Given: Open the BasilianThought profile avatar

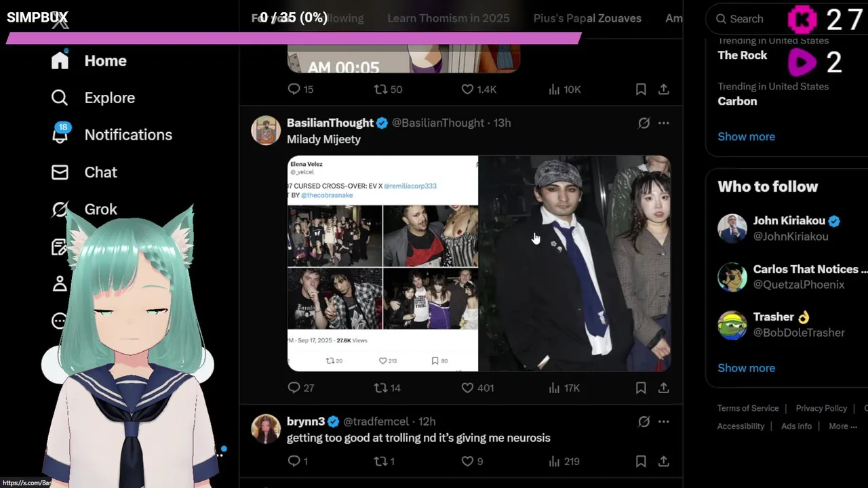Looking at the screenshot, I should [266, 130].
